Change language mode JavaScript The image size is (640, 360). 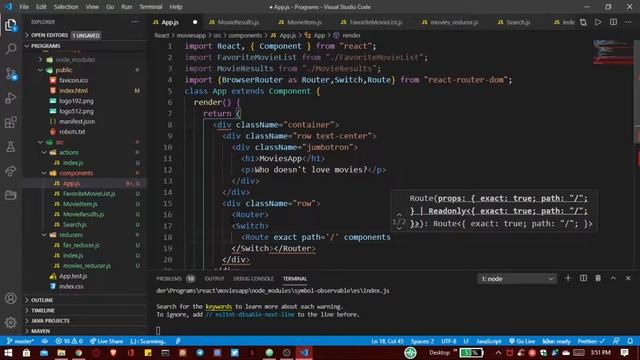pos(489,341)
